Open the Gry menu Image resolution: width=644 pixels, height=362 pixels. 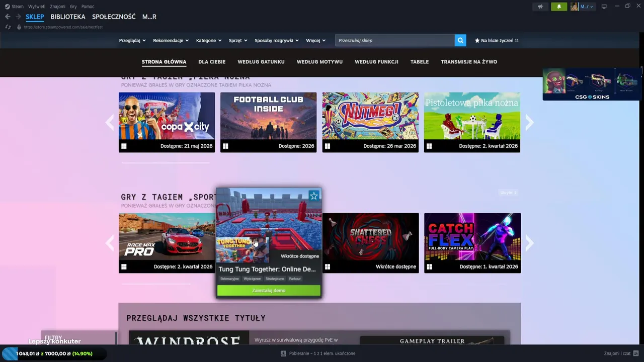click(73, 7)
